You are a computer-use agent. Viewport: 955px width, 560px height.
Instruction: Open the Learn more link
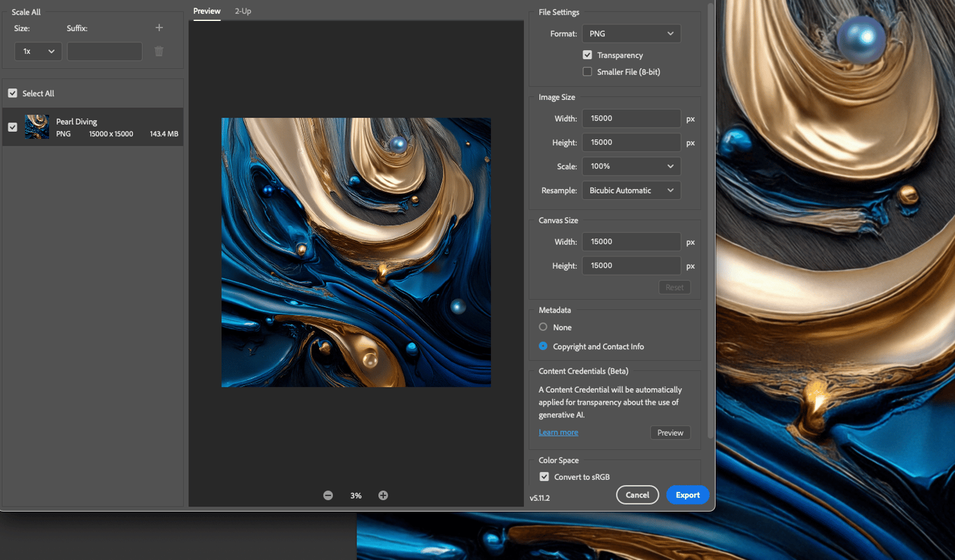(558, 432)
